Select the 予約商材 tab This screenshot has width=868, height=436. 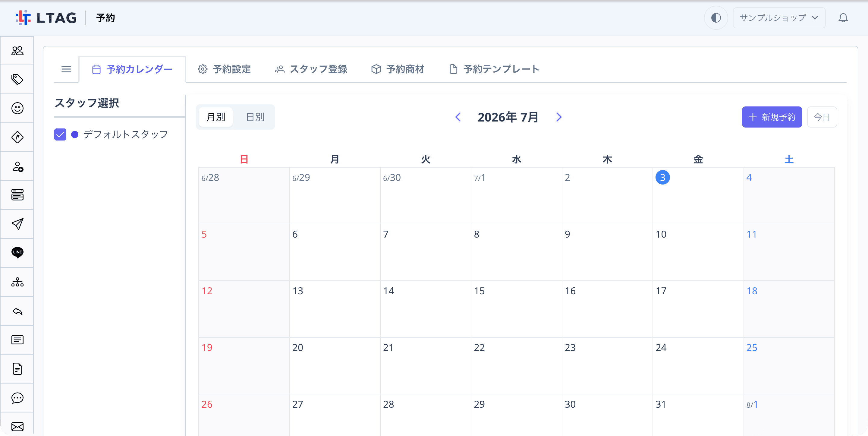click(x=398, y=69)
